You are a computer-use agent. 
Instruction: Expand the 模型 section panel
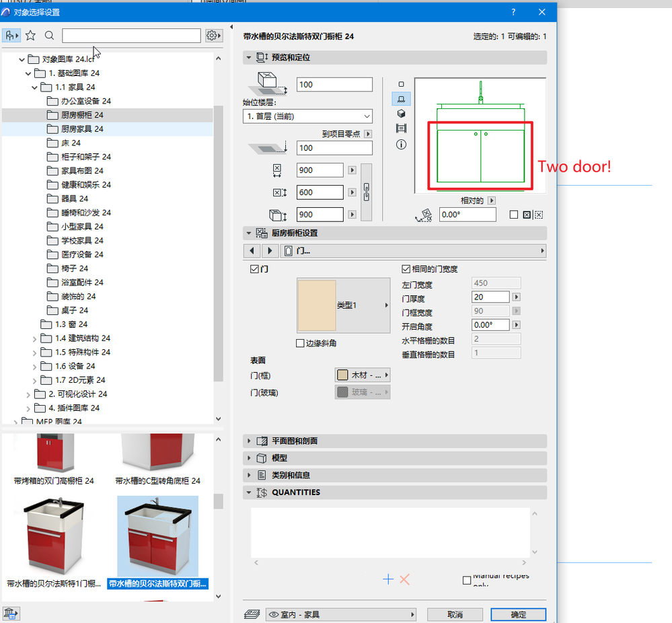click(x=250, y=457)
